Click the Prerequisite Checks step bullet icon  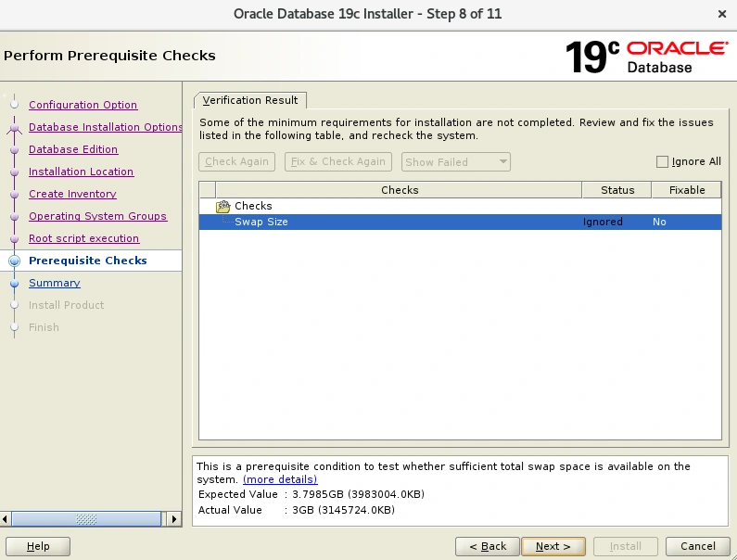tap(15, 261)
